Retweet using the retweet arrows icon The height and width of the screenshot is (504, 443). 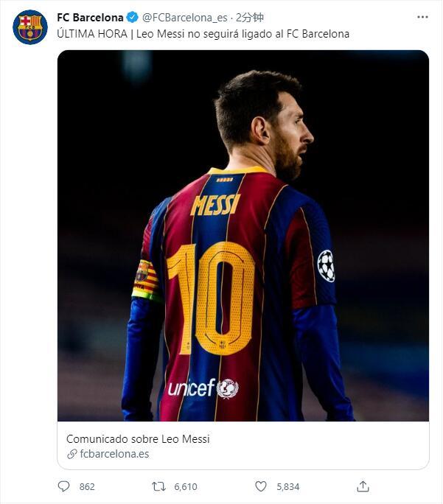(x=158, y=486)
